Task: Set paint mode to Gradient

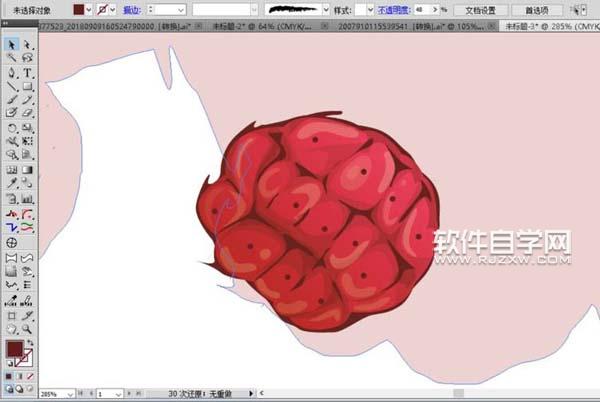Action: pos(19,376)
